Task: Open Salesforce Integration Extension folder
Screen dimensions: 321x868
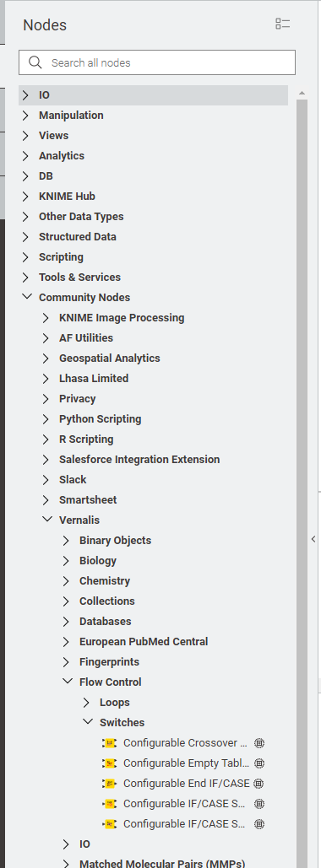Action: pos(139,460)
